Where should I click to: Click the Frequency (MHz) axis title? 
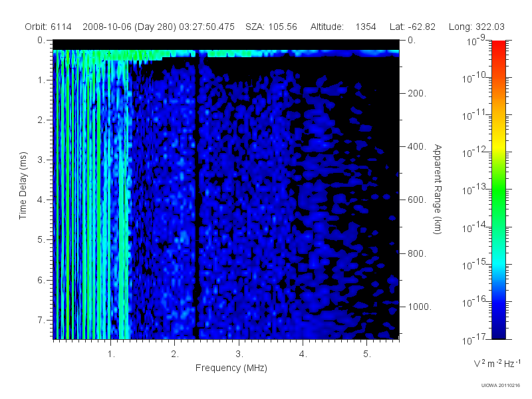231,368
